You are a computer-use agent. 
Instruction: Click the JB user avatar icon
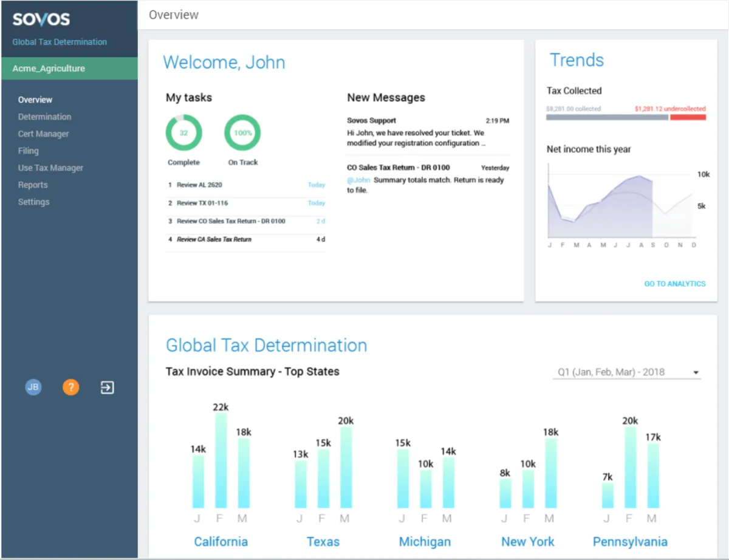33,387
